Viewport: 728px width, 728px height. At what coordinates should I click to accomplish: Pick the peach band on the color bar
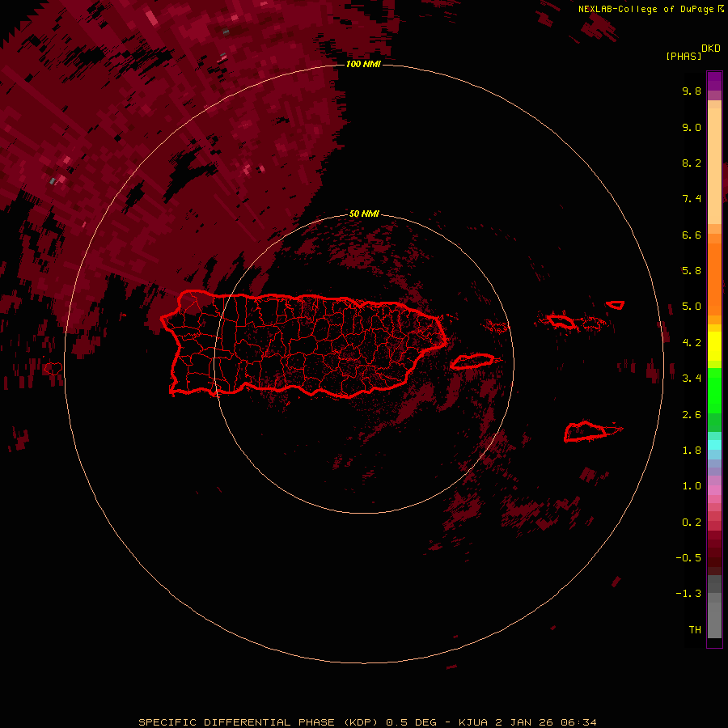[714, 166]
